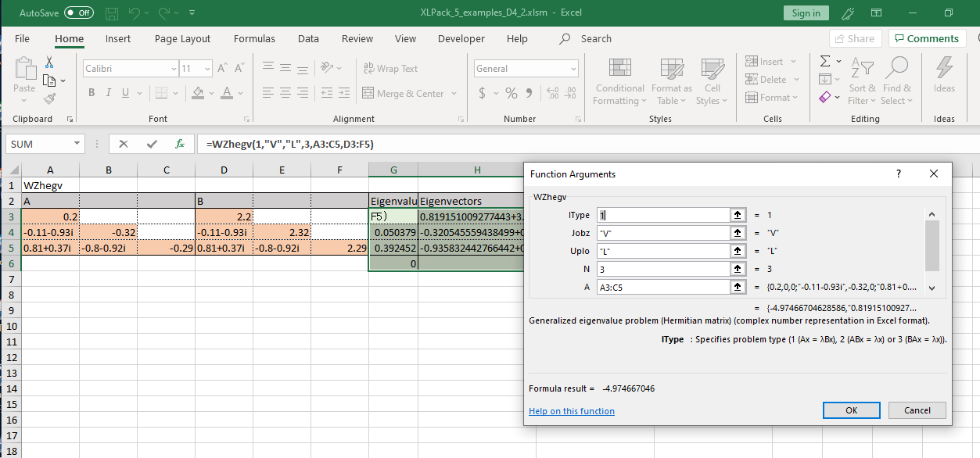The width and height of the screenshot is (980, 458).
Task: Click the Increase Font Size icon
Action: [222, 69]
